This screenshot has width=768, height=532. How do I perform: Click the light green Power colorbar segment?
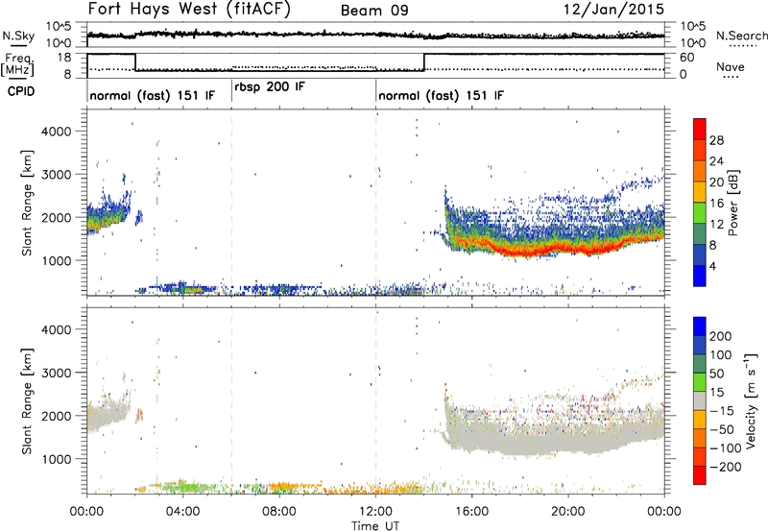pos(700,212)
